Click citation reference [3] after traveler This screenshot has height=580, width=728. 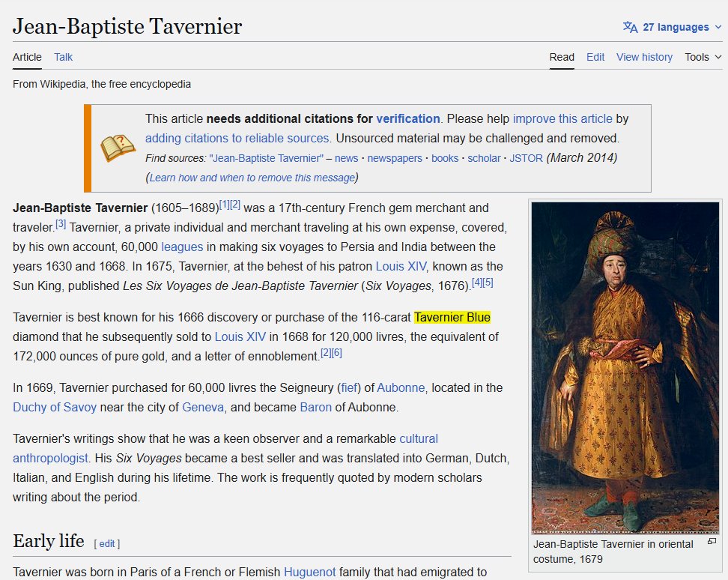[61, 224]
